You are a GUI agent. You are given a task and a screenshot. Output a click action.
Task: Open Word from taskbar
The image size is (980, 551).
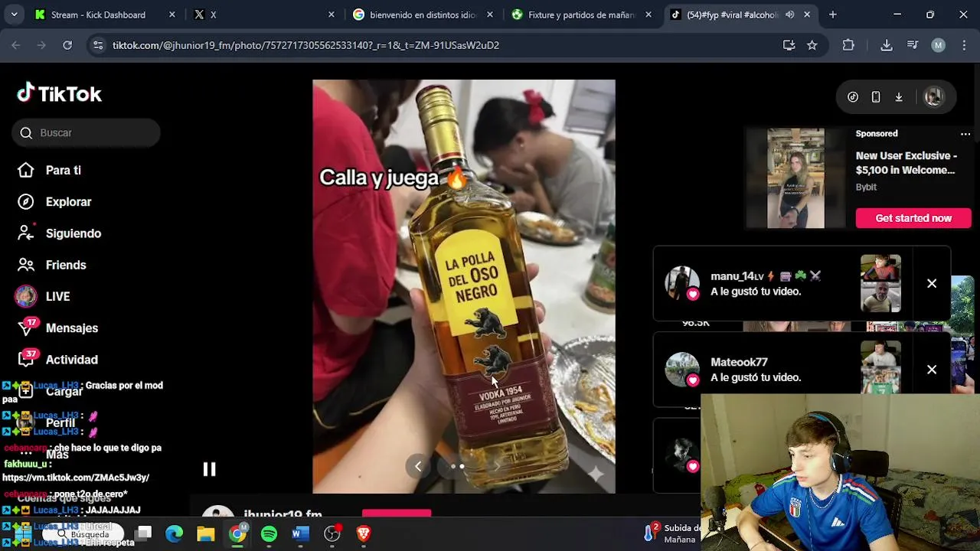tap(300, 533)
